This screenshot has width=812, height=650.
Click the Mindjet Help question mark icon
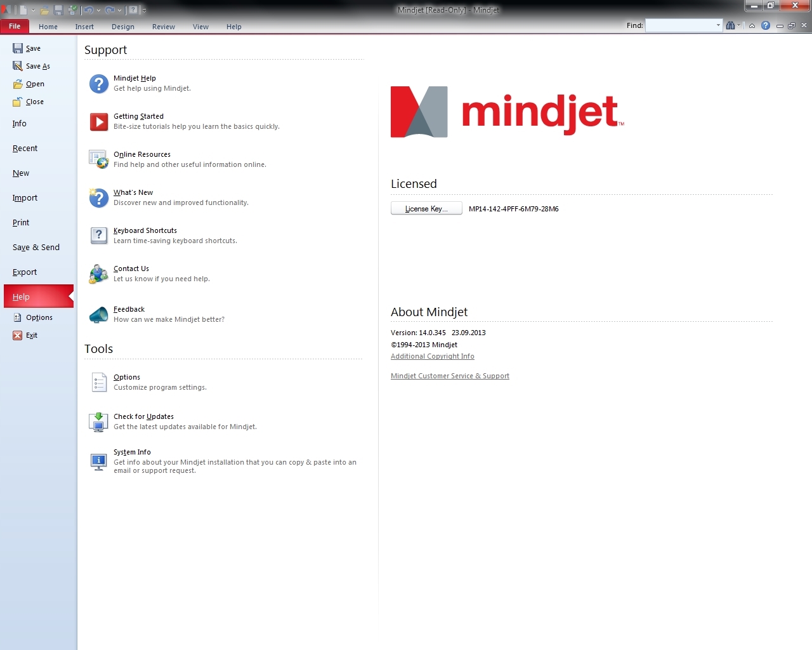pos(99,83)
